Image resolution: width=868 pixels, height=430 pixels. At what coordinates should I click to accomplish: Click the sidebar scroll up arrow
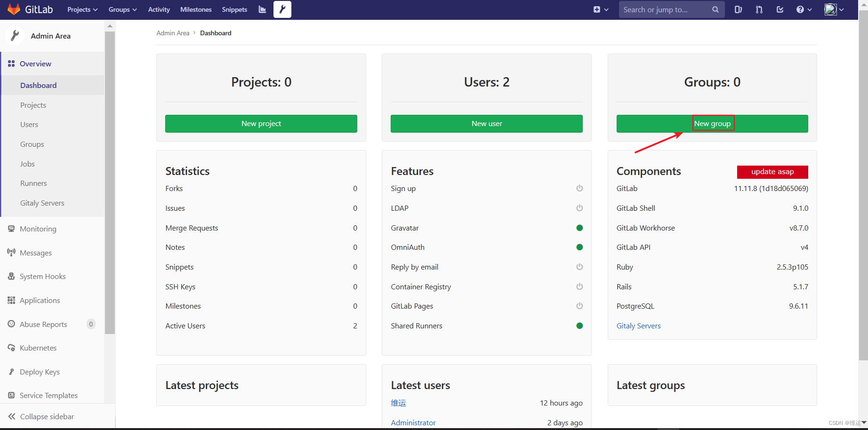pos(110,26)
